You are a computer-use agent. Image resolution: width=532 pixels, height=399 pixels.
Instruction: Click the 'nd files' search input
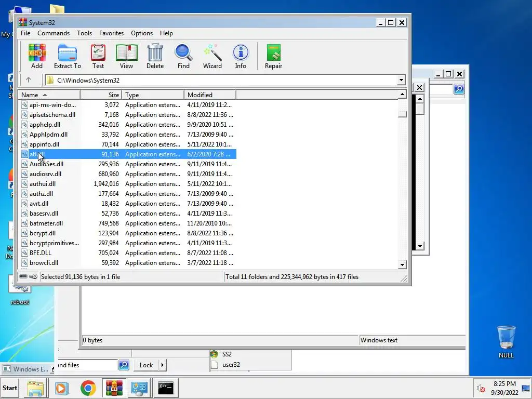(x=87, y=365)
